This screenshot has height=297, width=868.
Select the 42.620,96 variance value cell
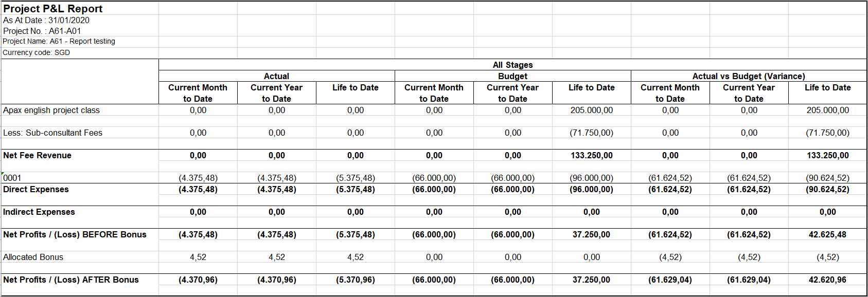(827, 280)
